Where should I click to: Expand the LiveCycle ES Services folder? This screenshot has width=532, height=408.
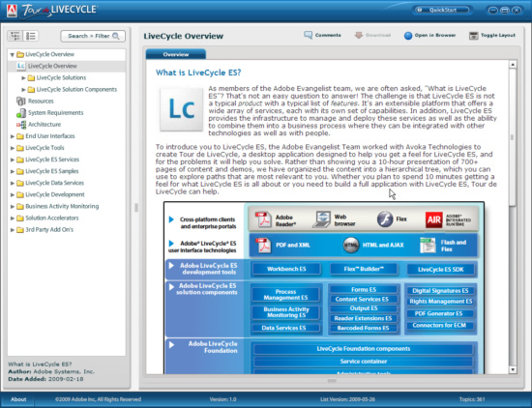tap(13, 160)
